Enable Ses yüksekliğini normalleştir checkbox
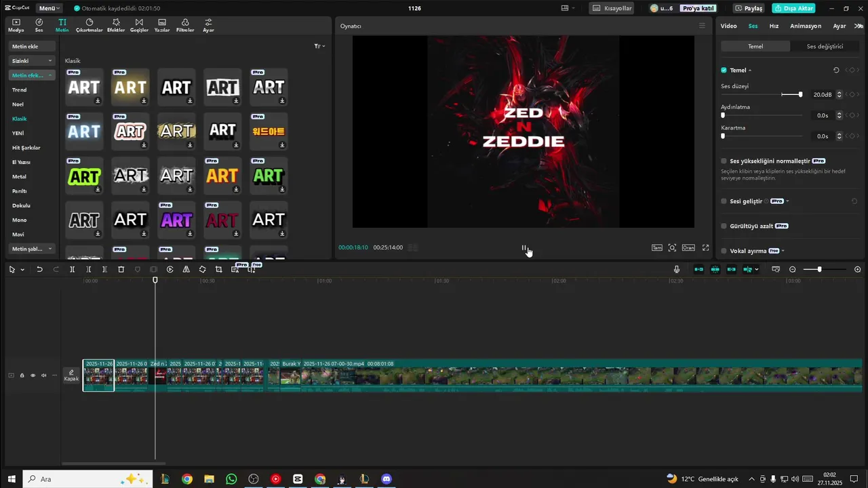Screen dimensions: 868x488 724,161
